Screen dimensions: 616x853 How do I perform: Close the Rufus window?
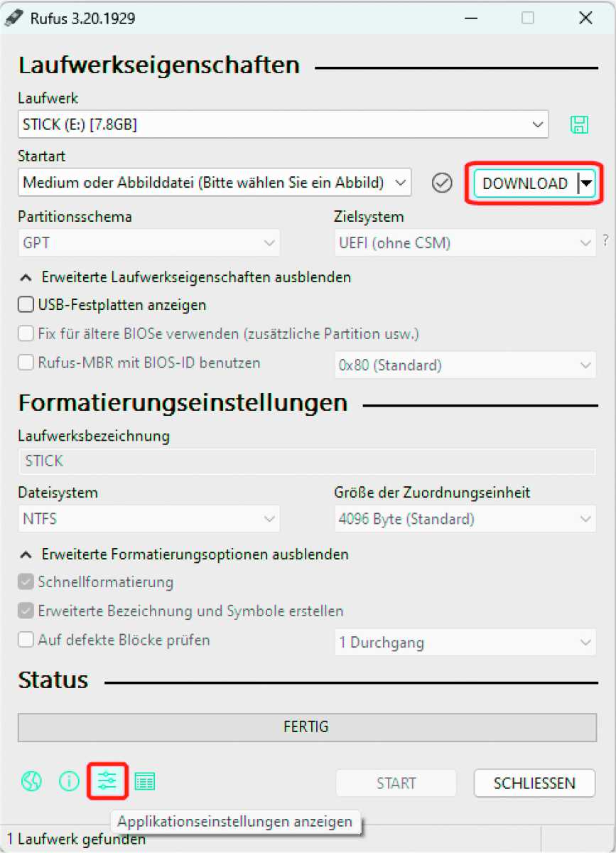click(585, 18)
